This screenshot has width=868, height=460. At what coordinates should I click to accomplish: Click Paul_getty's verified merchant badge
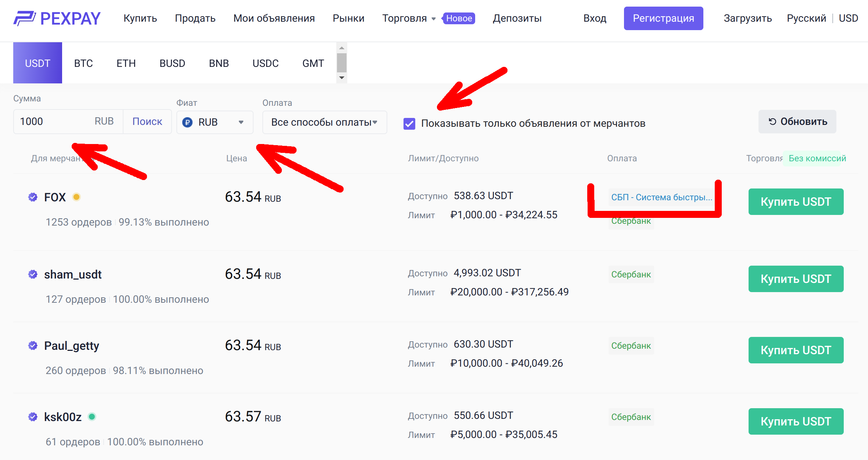click(33, 346)
